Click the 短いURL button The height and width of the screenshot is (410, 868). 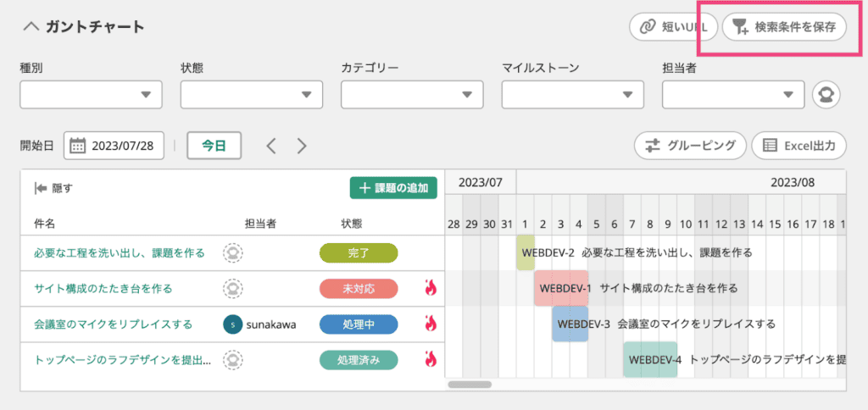(x=674, y=27)
